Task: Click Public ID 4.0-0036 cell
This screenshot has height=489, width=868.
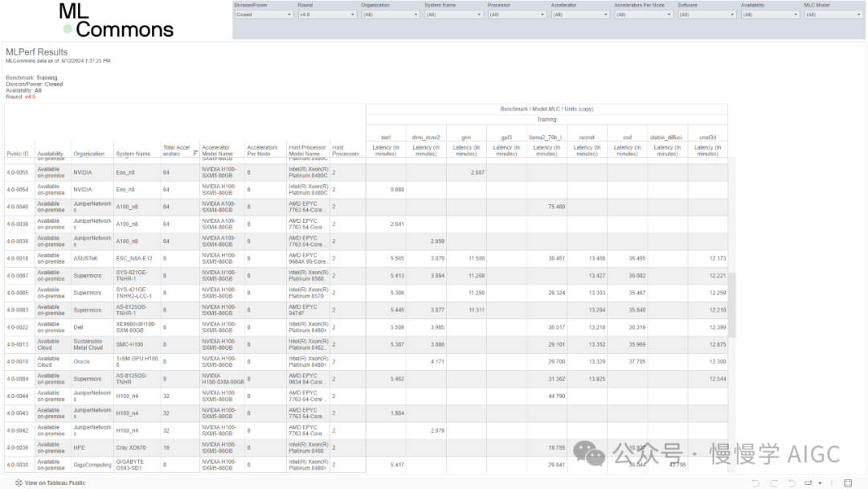Action: pyautogui.click(x=18, y=447)
